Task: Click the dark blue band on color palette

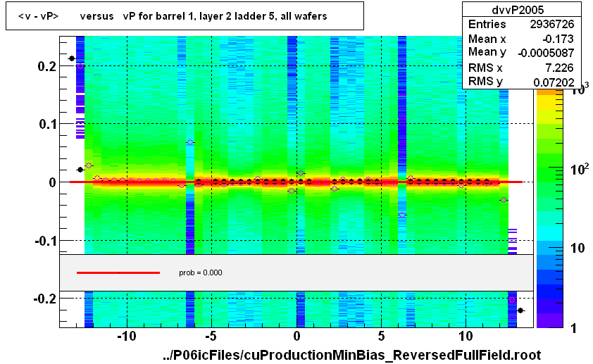Action: pyautogui.click(x=549, y=291)
